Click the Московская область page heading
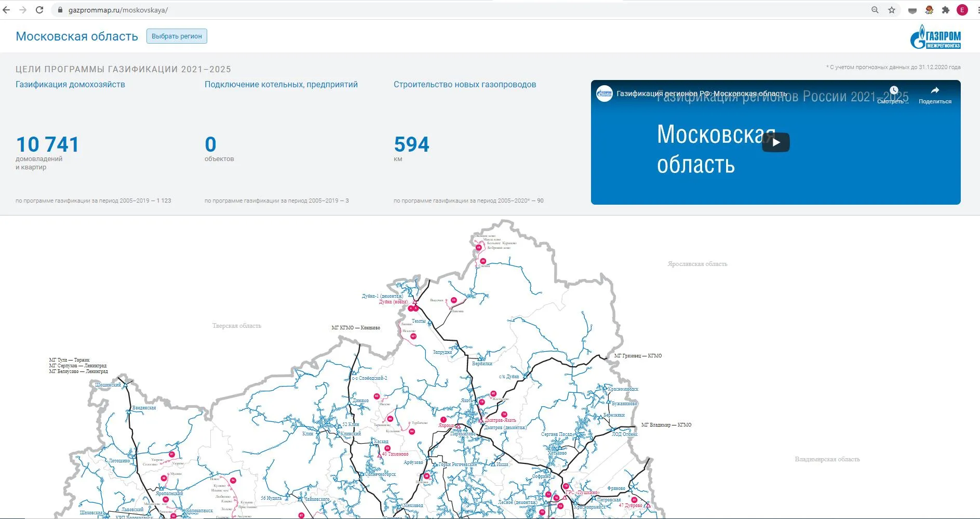Screen dimensions: 980x519 pyautogui.click(x=77, y=36)
